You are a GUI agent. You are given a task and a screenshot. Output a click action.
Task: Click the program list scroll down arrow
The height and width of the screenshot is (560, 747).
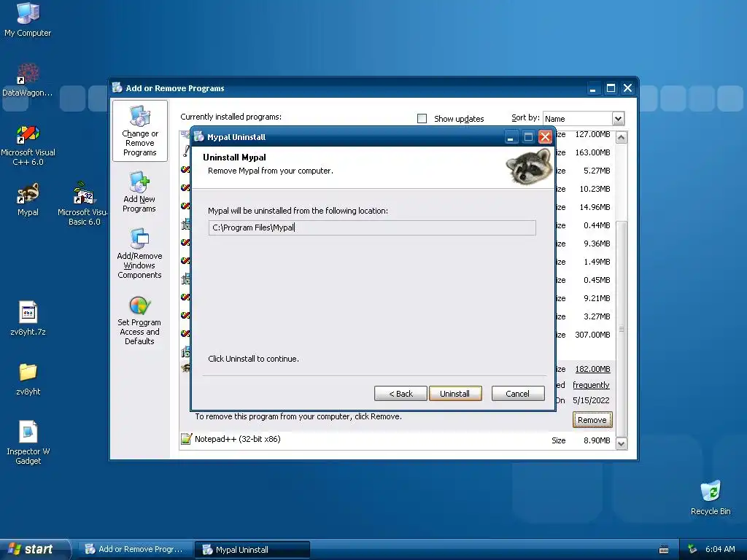click(x=622, y=444)
